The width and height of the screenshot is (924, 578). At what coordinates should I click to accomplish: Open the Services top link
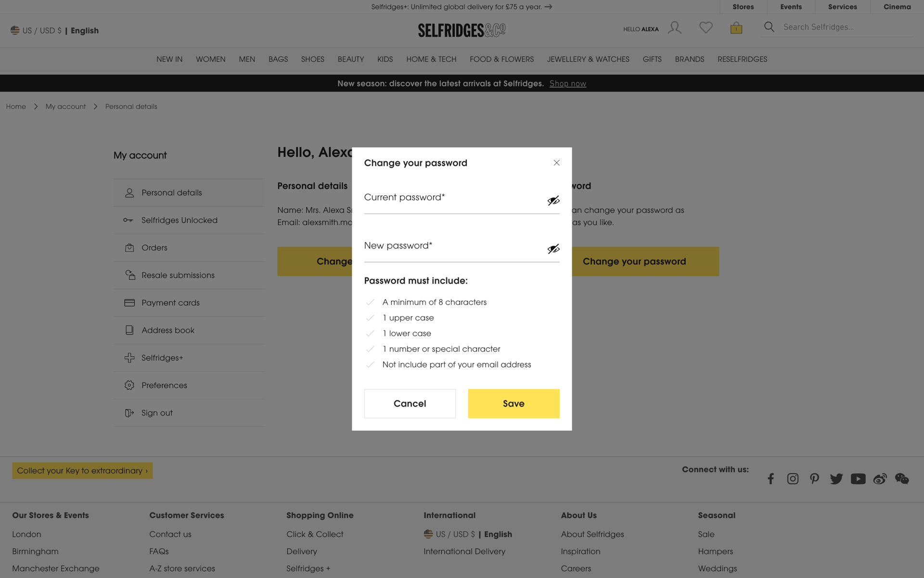click(x=842, y=7)
